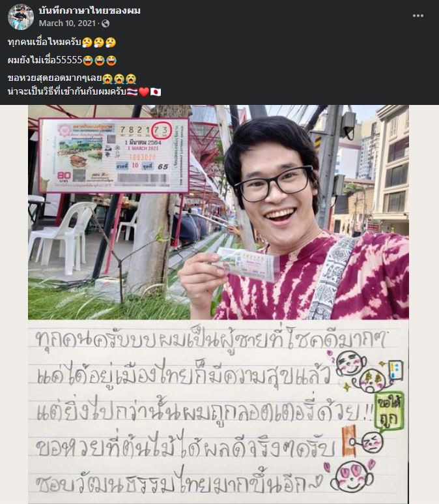Click the first thinking face emoji
Viewport: 439px width, 504px height.
click(x=87, y=42)
